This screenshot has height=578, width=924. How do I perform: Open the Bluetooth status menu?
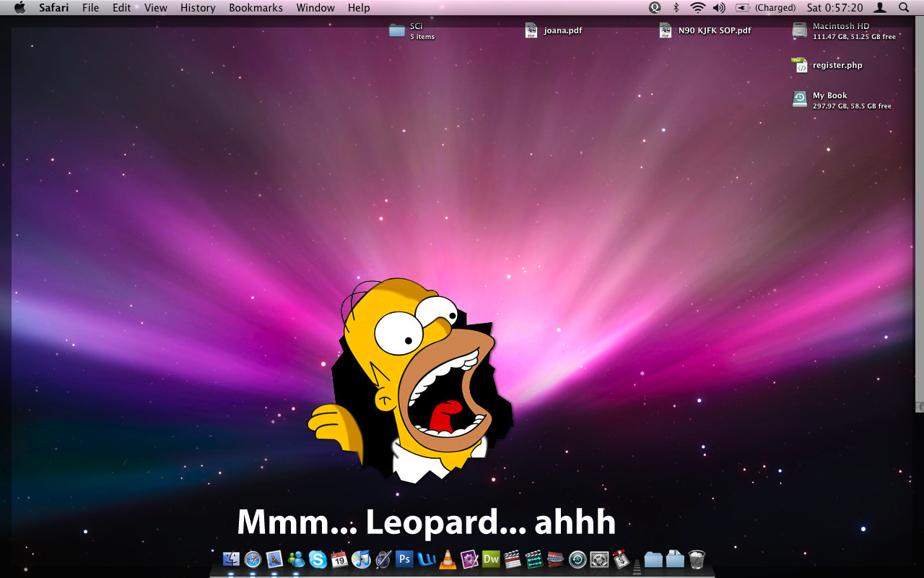tap(676, 8)
